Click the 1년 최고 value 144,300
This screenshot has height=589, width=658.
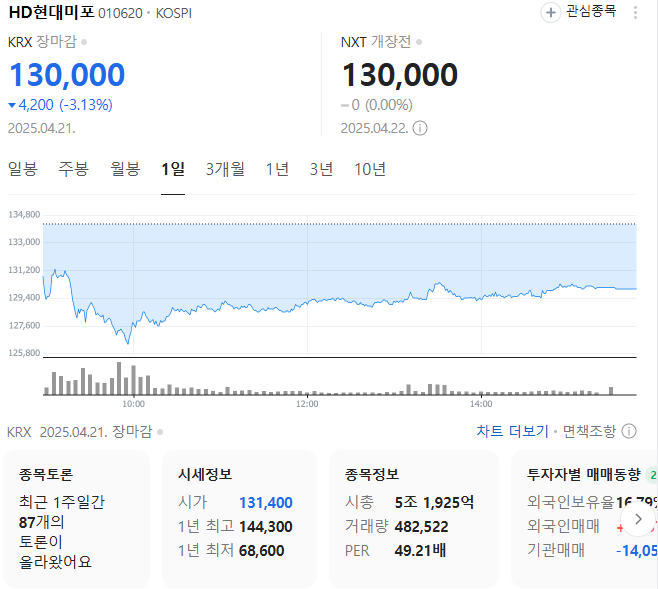coord(266,526)
